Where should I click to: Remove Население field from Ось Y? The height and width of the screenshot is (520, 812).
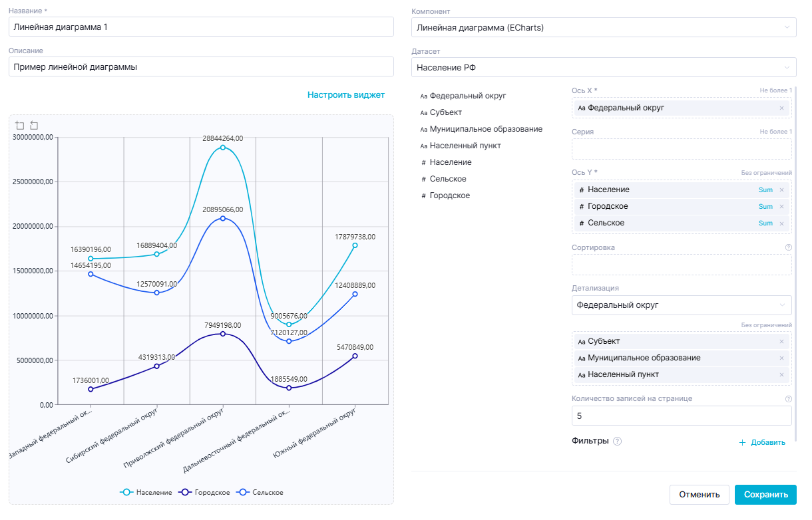point(781,190)
